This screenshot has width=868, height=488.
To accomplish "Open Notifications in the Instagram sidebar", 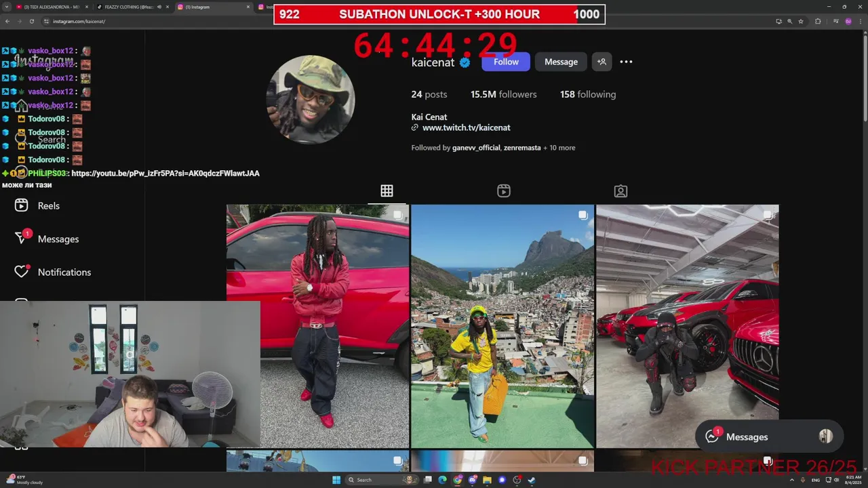I will point(53,272).
